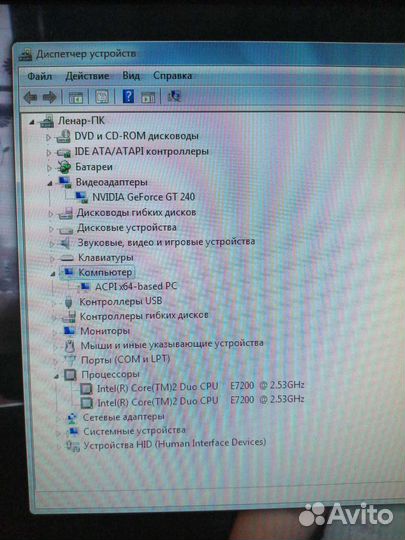Expand DVD и CD-ROM дисководы node
This screenshot has width=405, height=540.
[48, 138]
